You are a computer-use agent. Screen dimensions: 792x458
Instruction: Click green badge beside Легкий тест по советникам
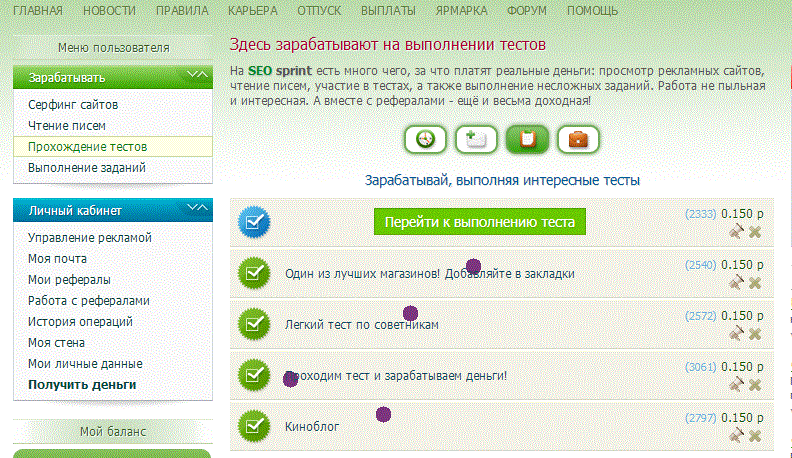coord(254,324)
